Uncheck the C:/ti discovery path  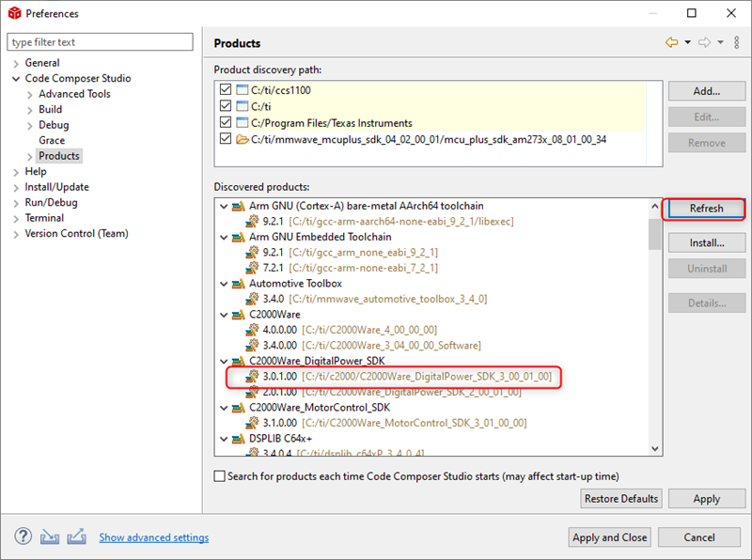(226, 106)
